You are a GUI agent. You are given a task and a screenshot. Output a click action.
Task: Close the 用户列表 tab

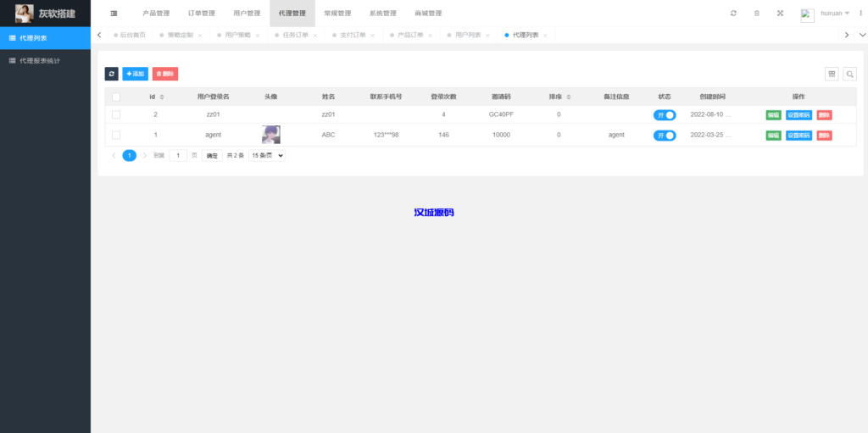[x=487, y=36]
